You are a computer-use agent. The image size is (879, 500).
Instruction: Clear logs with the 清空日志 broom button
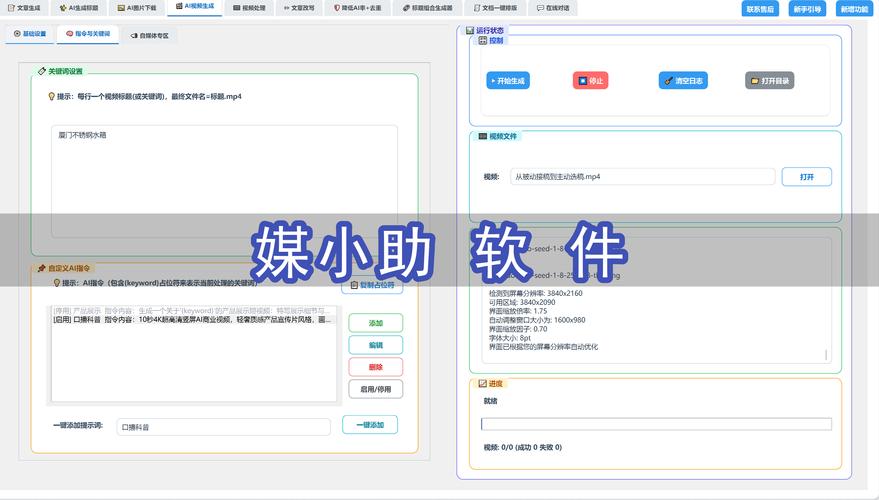[x=683, y=81]
